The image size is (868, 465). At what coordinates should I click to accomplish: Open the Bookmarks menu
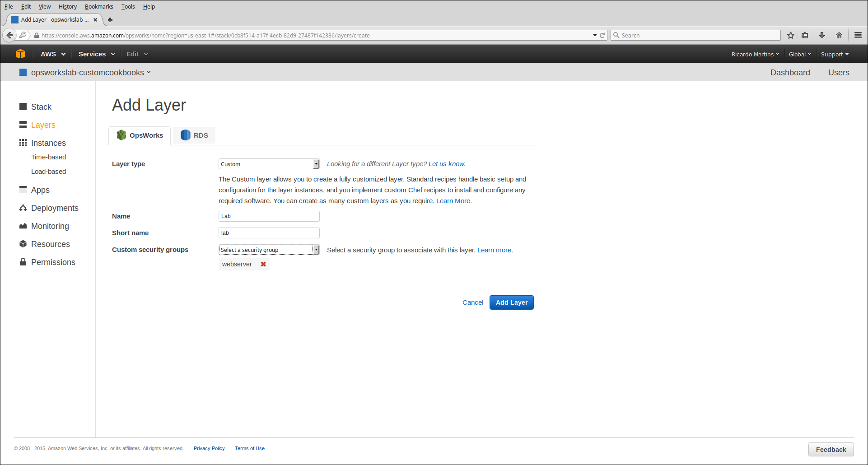coord(99,7)
